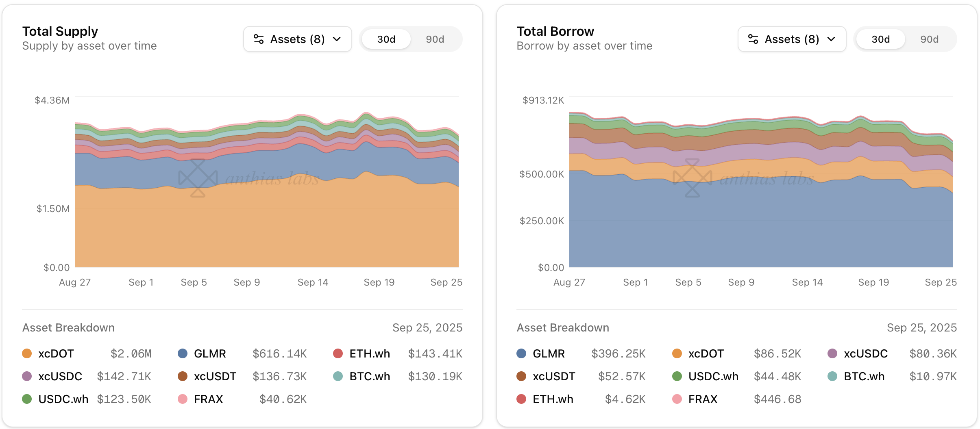Click the USDC.wh green dot in Borrow breakdown
This screenshot has width=980, height=429.
coord(677,376)
